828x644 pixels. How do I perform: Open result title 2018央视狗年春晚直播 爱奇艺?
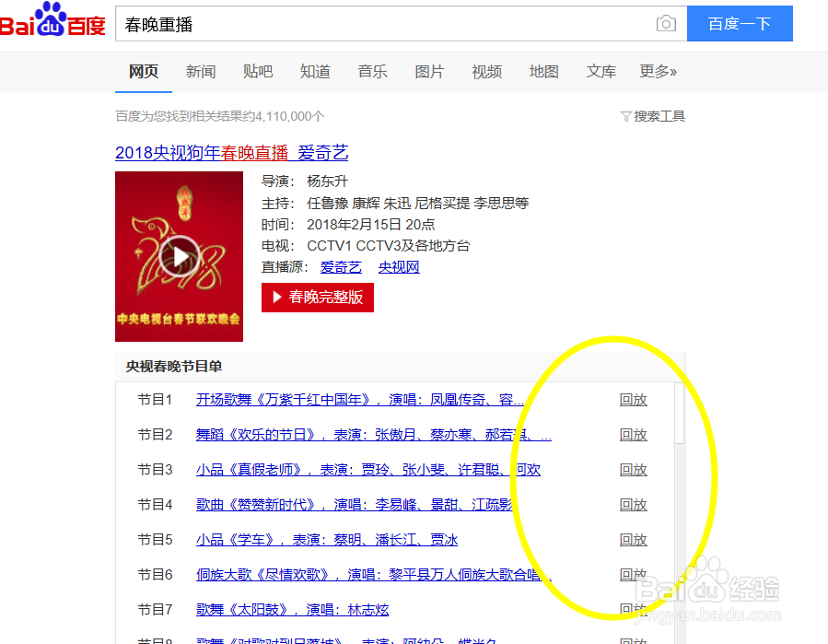[x=232, y=153]
